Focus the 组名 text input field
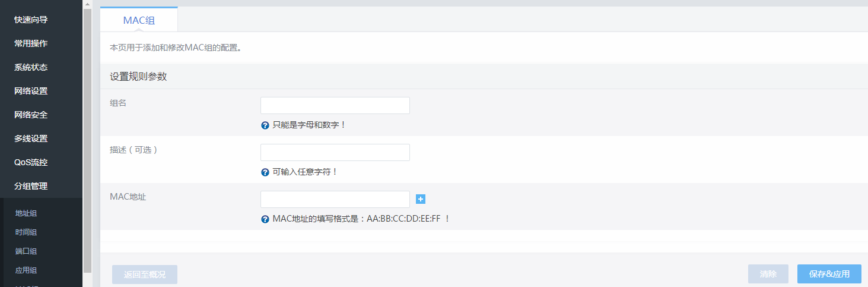868x287 pixels. click(x=335, y=106)
